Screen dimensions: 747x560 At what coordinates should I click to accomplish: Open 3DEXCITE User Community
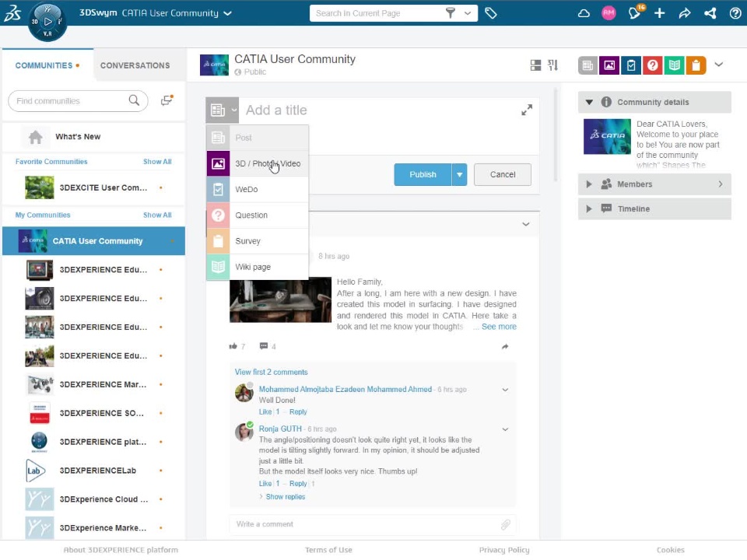click(x=94, y=187)
